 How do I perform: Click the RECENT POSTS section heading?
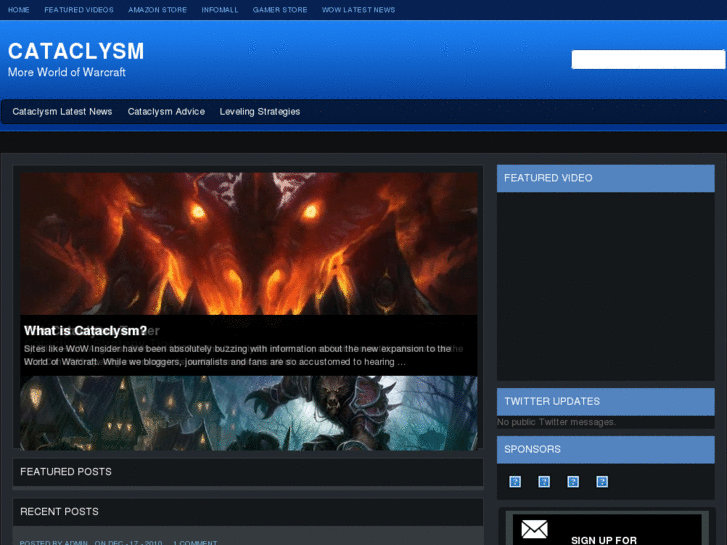[59, 512]
